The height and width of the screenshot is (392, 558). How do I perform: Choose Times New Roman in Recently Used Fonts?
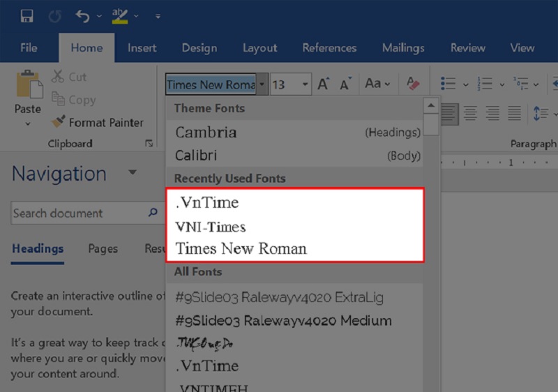click(294, 248)
